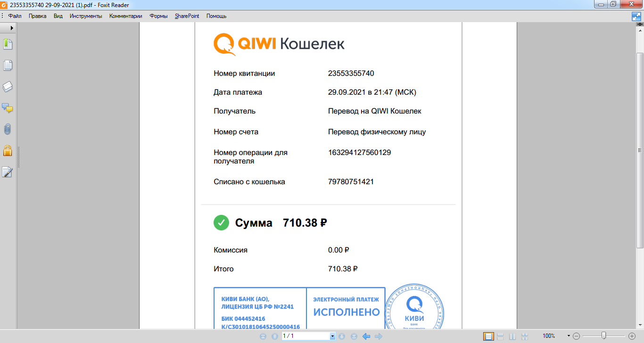Go forward to next view
The image size is (644, 343).
click(x=378, y=336)
